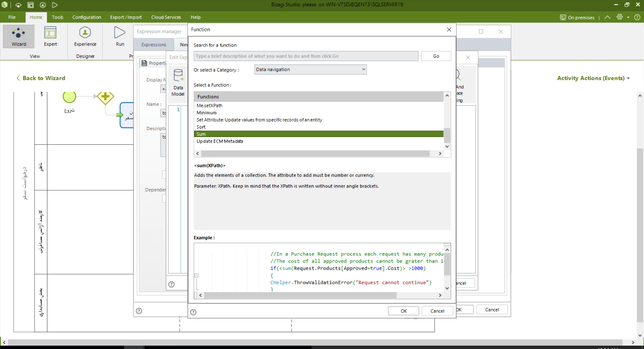
Task: Click the title bar download circle icon
Action: (x=43, y=5)
